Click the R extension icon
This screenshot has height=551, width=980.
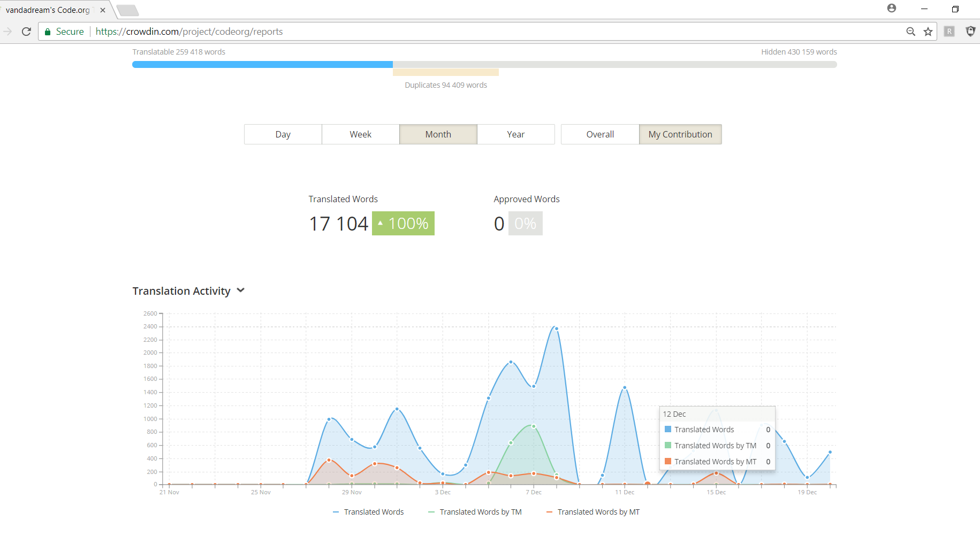coord(949,32)
